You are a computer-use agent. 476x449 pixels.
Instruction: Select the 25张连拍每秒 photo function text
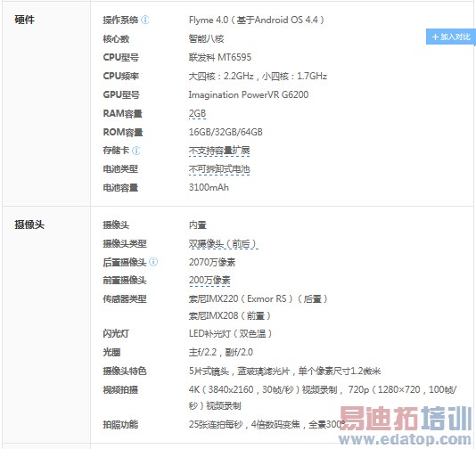[215, 424]
